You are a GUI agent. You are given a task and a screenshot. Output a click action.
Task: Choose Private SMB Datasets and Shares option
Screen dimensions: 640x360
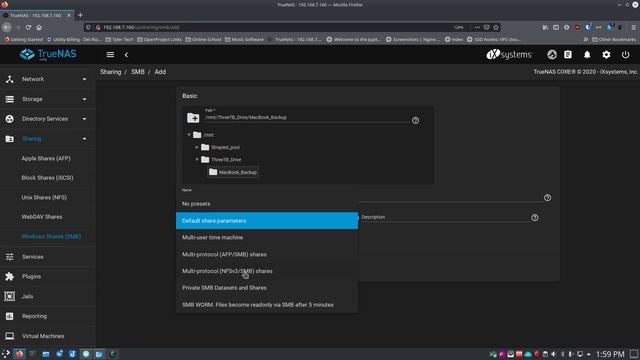(267, 288)
